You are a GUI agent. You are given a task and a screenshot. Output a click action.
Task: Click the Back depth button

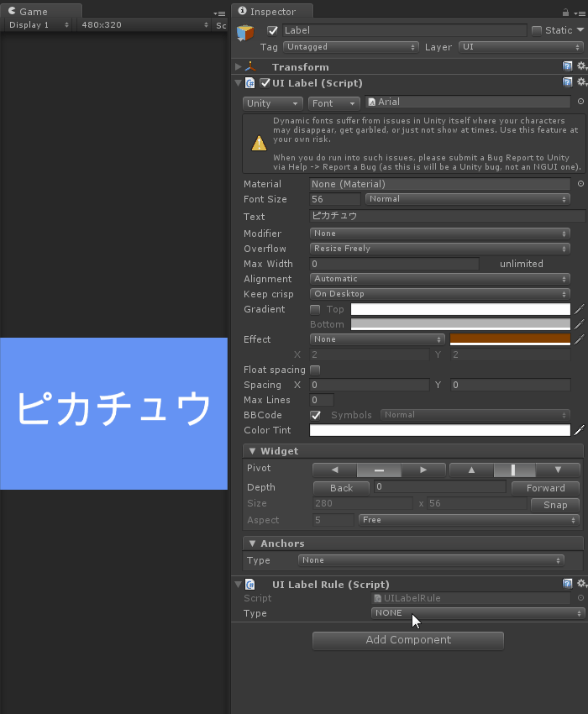coord(341,488)
